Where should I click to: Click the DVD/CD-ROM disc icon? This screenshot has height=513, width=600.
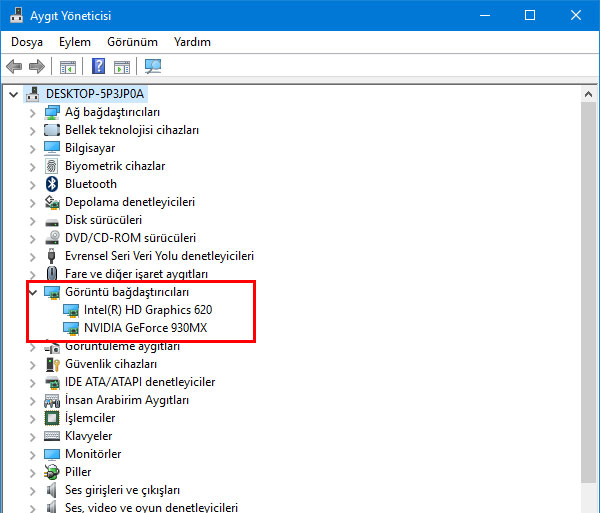tap(52, 238)
